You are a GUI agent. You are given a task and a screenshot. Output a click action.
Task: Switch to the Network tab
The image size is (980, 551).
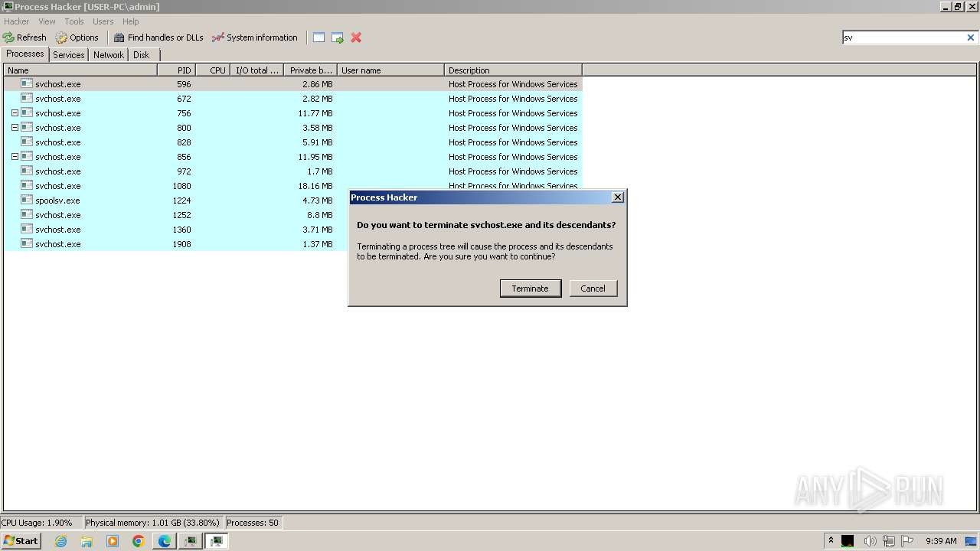(109, 55)
